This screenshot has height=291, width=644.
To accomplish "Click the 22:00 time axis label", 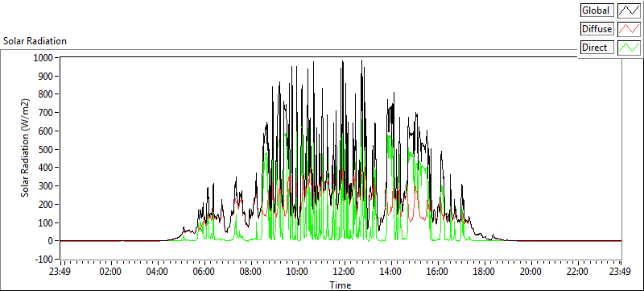I will [x=577, y=272].
